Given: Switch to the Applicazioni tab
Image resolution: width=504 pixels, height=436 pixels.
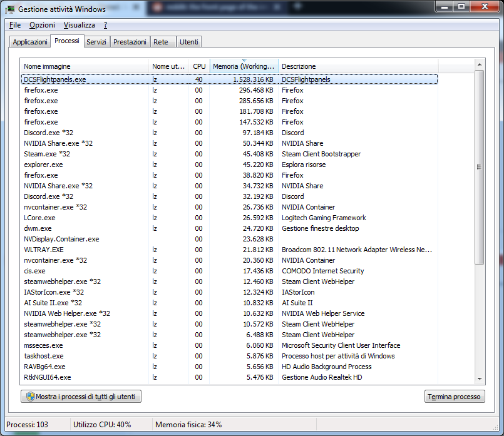Looking at the screenshot, I should point(30,42).
